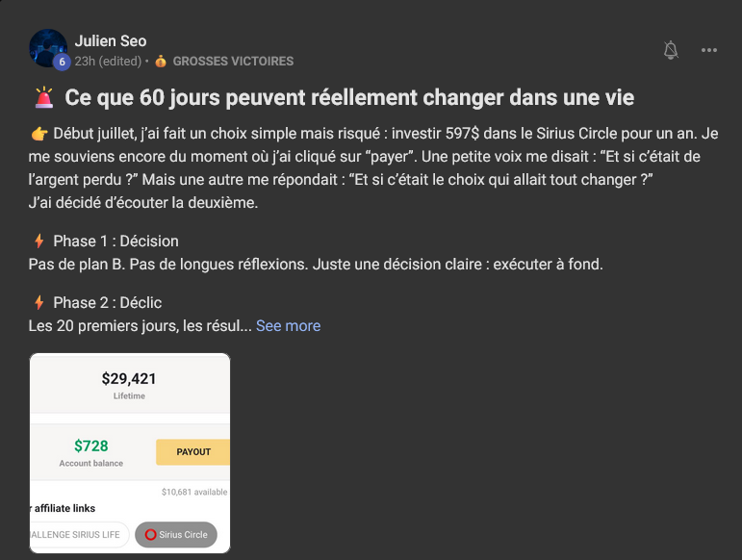Image resolution: width=742 pixels, height=560 pixels.
Task: Open the three-dot post options menu
Action: 709,50
